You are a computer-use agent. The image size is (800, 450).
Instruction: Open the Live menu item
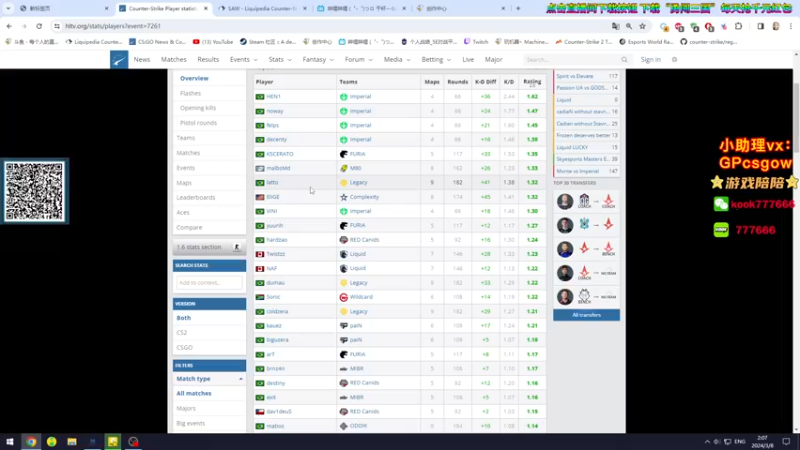(x=468, y=60)
